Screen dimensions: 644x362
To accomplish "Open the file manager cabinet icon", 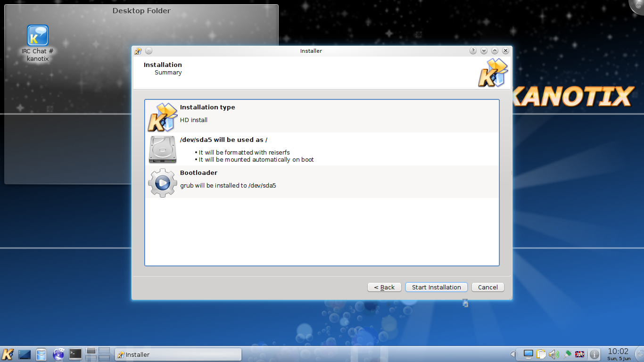I will coord(41,354).
